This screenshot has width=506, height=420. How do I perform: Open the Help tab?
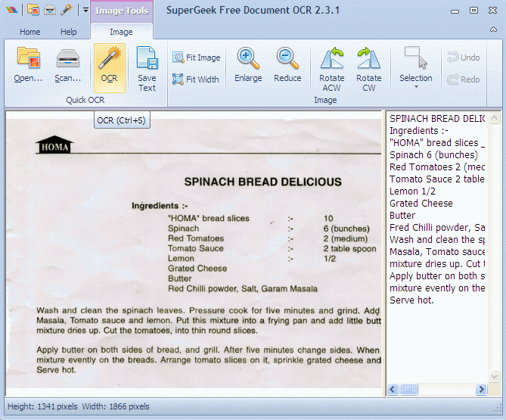coord(69,32)
